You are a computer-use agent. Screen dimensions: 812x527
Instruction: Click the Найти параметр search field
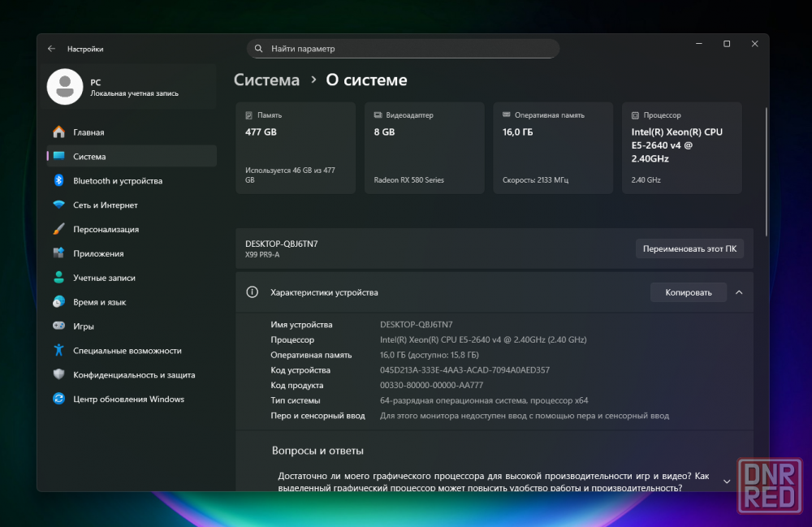[x=404, y=49]
